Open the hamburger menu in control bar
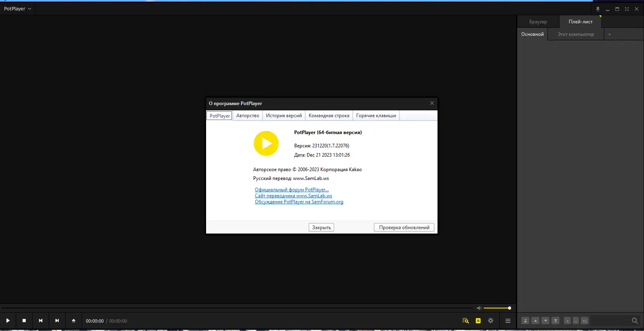The height and width of the screenshot is (331, 644). 508,321
